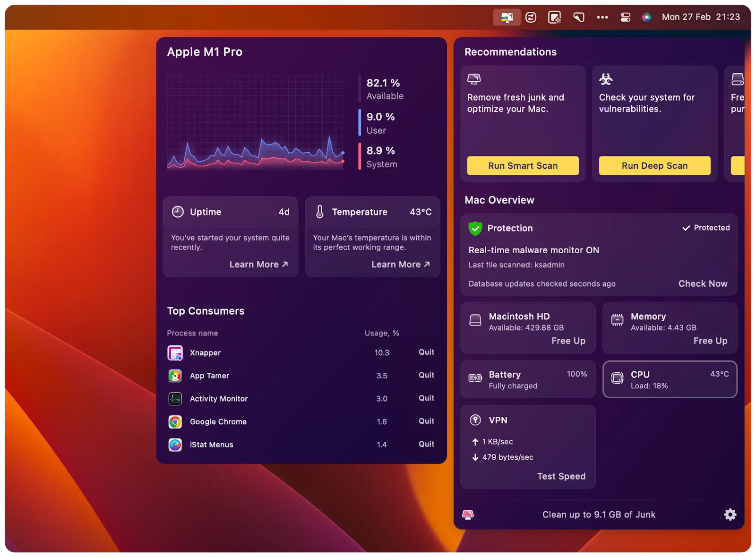Activate Siri from the menu bar
This screenshot has width=756, height=557.
(646, 17)
